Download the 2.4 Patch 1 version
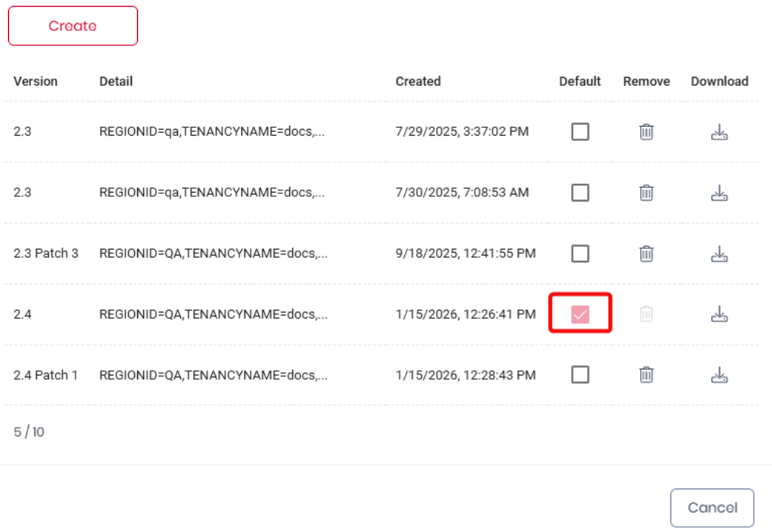 pos(719,375)
